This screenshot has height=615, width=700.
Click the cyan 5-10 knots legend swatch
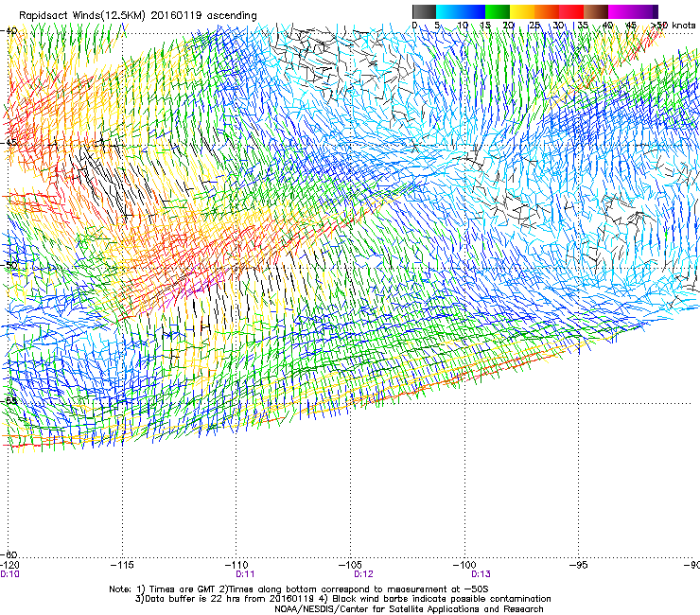[448, 11]
